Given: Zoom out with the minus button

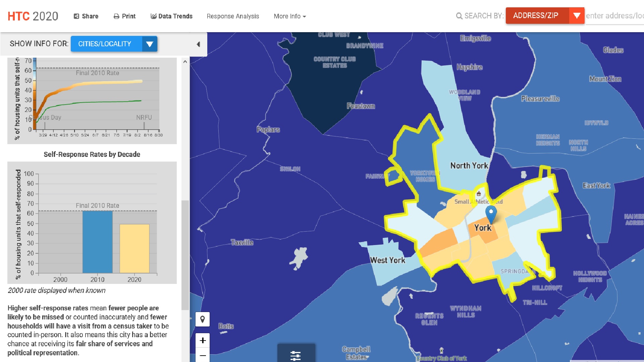Looking at the screenshot, I should click(203, 355).
